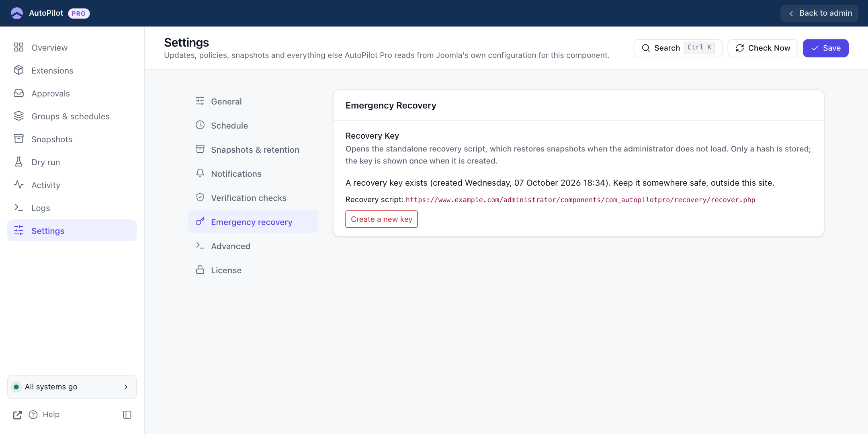
Task: Switch to Snapshots & retention tab
Action: click(253, 149)
